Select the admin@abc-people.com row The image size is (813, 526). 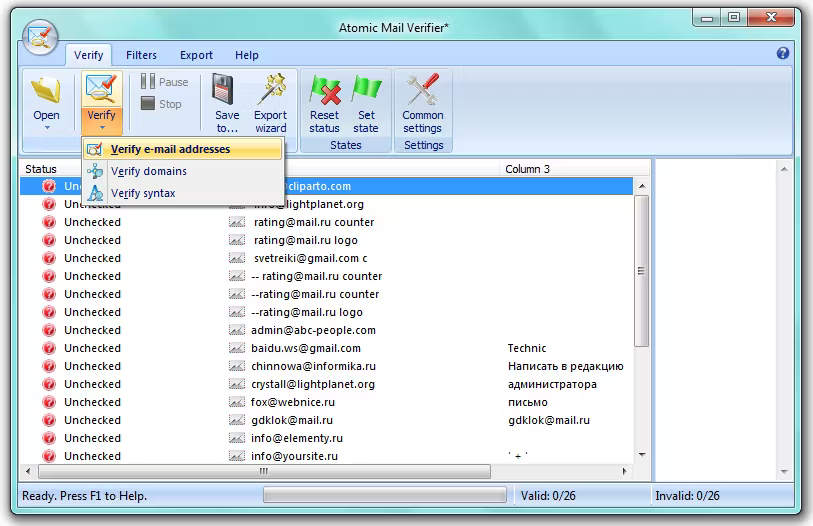[x=313, y=330]
